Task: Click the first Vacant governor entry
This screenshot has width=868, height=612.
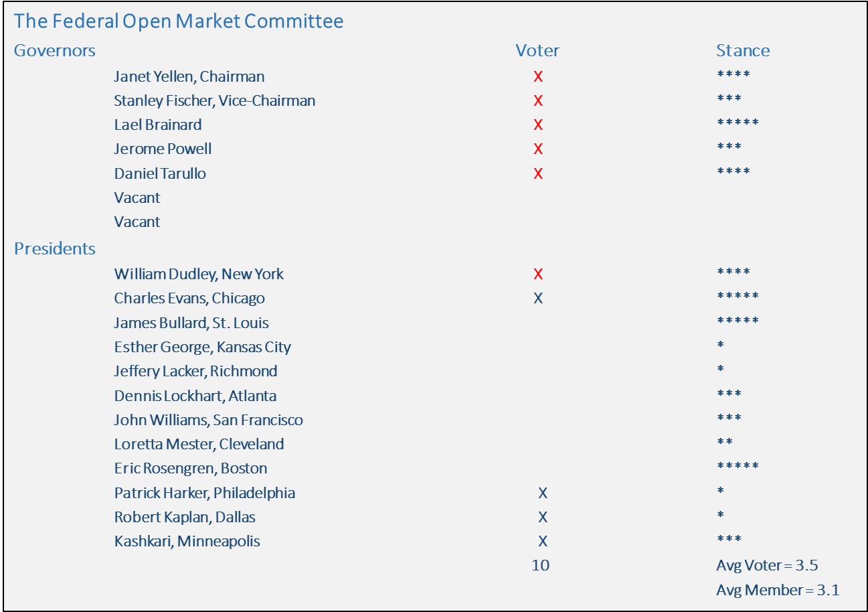Action: (x=137, y=198)
